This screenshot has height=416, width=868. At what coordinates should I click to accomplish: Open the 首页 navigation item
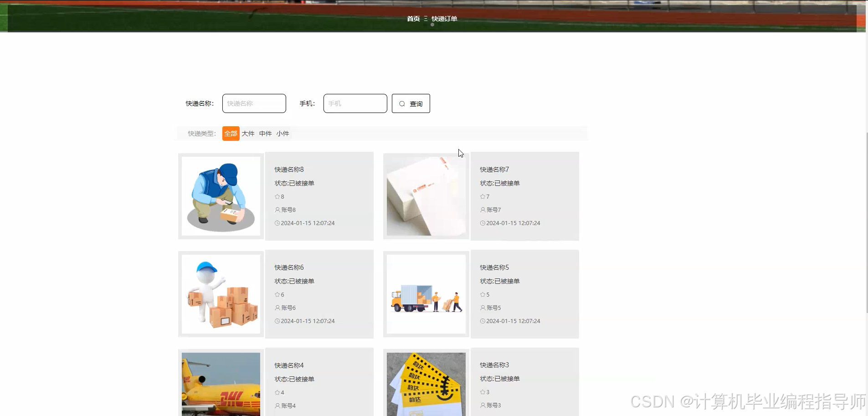click(x=413, y=19)
